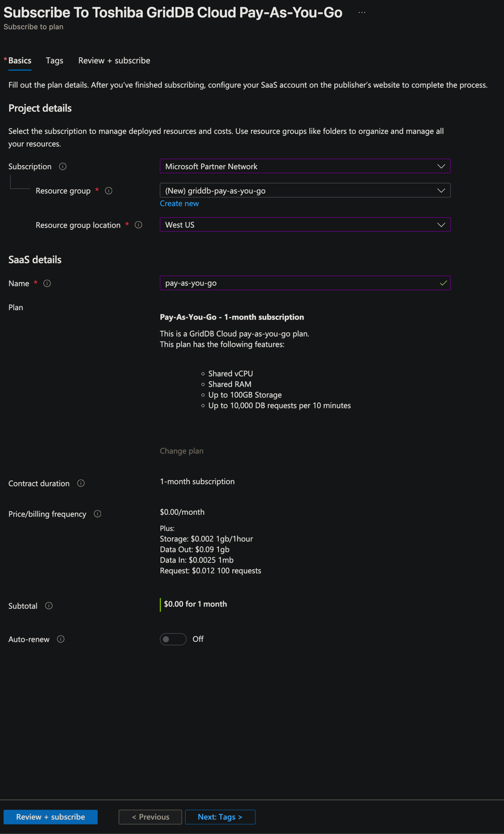Click the Auto-renew info icon
Viewport: 504px width, 834px height.
pos(61,639)
